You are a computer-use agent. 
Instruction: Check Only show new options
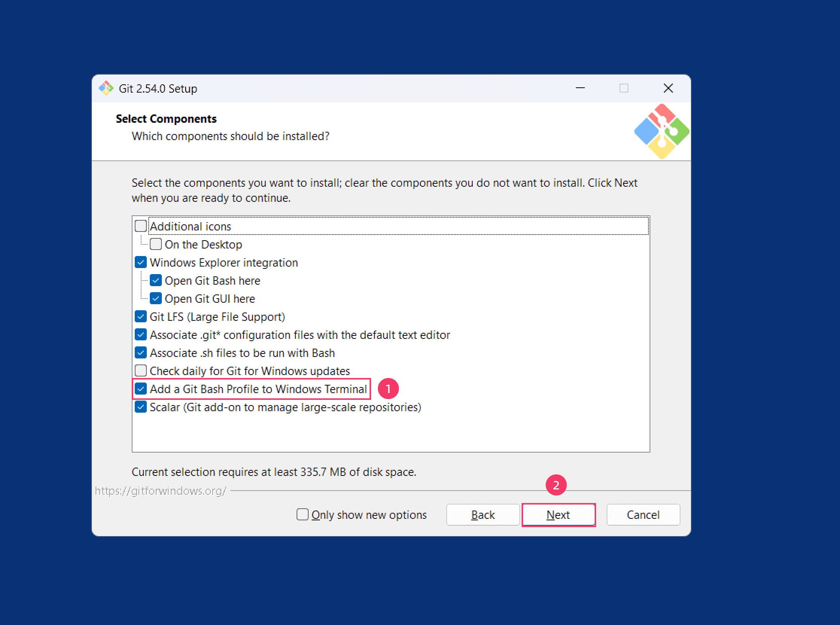tap(302, 515)
